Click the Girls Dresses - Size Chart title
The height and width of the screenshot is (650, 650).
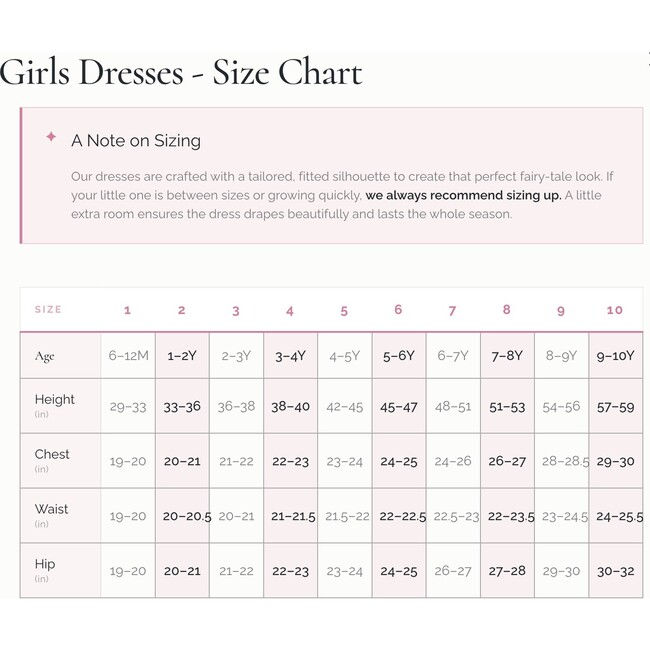(181, 72)
